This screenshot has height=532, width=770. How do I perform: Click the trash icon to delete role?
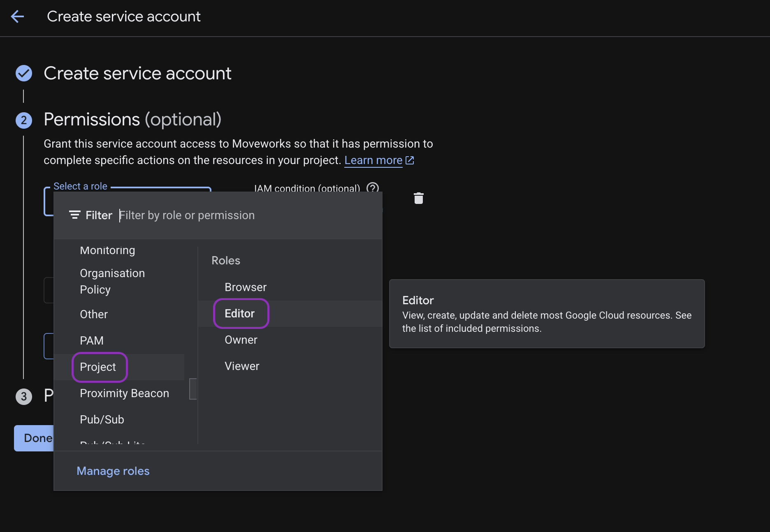418,198
